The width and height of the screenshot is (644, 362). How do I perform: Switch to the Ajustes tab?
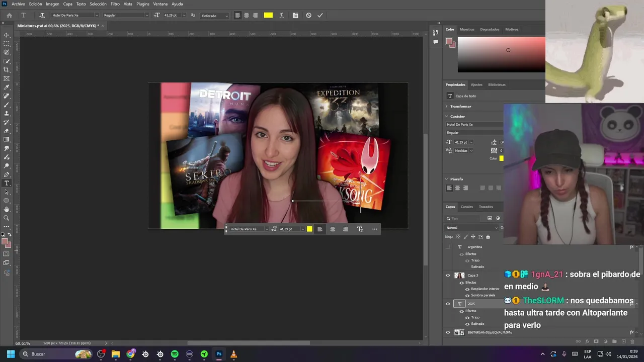pos(476,84)
